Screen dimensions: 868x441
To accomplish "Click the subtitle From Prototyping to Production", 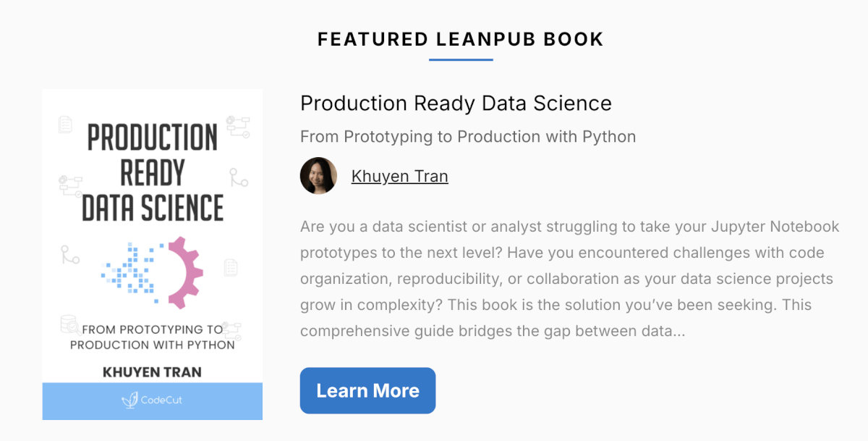I will pos(467,136).
